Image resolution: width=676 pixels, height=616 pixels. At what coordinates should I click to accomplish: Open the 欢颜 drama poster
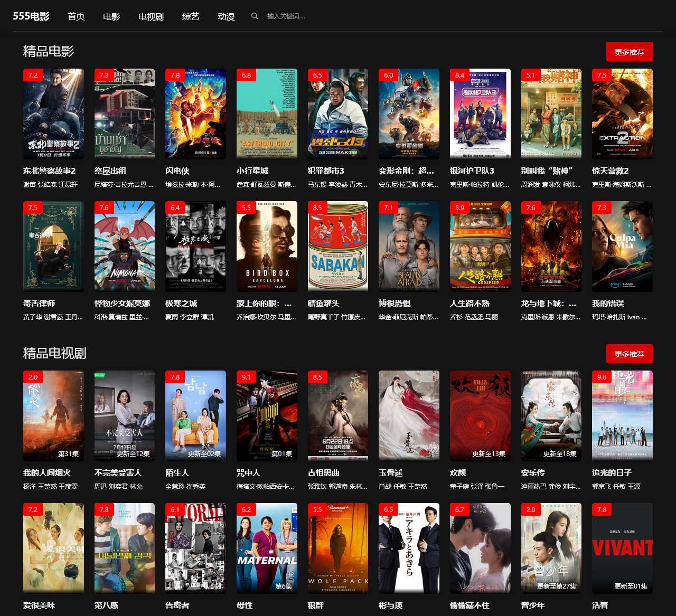coord(480,416)
